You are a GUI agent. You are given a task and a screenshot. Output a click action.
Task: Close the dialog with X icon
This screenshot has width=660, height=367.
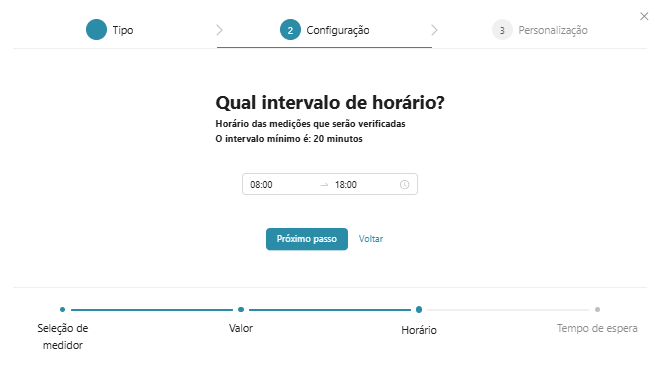(x=644, y=16)
